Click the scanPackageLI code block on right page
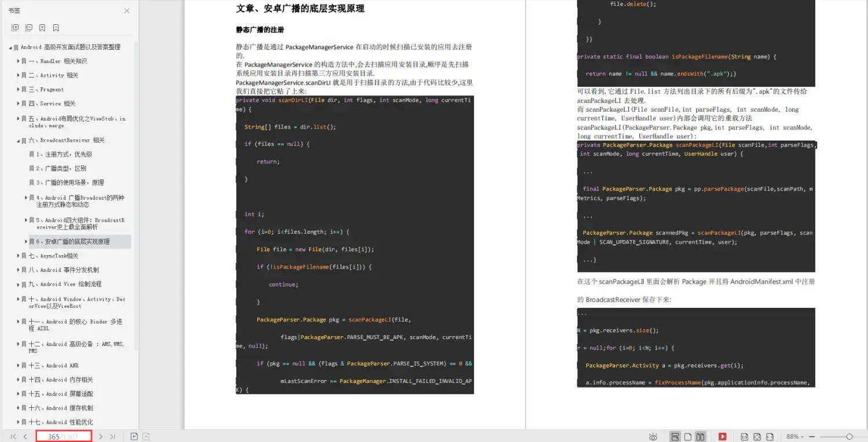868x442 pixels. [x=696, y=206]
